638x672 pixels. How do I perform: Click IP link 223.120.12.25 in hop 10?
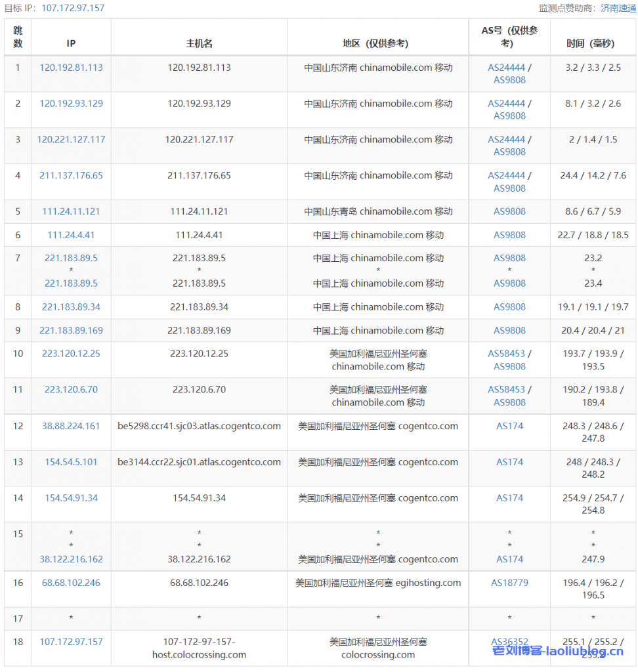[70, 353]
